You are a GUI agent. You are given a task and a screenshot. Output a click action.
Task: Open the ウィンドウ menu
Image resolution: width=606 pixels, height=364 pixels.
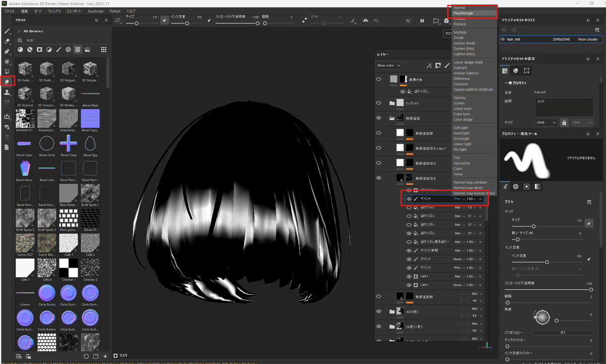click(54, 11)
